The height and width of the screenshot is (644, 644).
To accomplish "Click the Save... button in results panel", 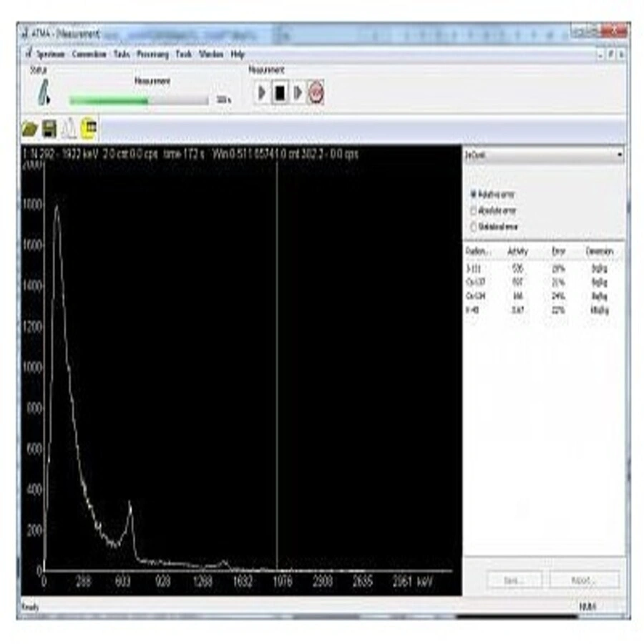I will [511, 580].
